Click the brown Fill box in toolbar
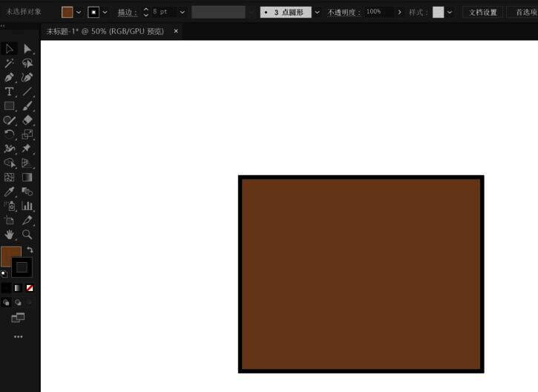The image size is (538, 392). (x=9, y=254)
